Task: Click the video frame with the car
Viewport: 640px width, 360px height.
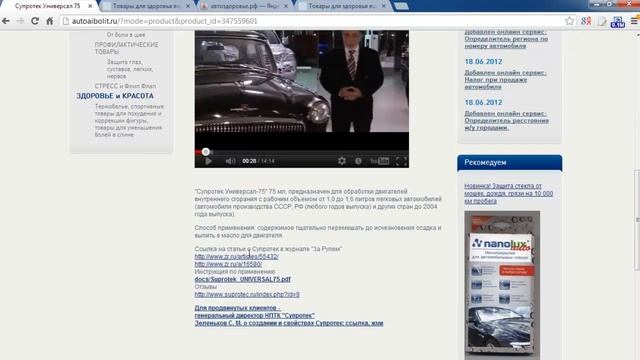Action: (x=302, y=81)
